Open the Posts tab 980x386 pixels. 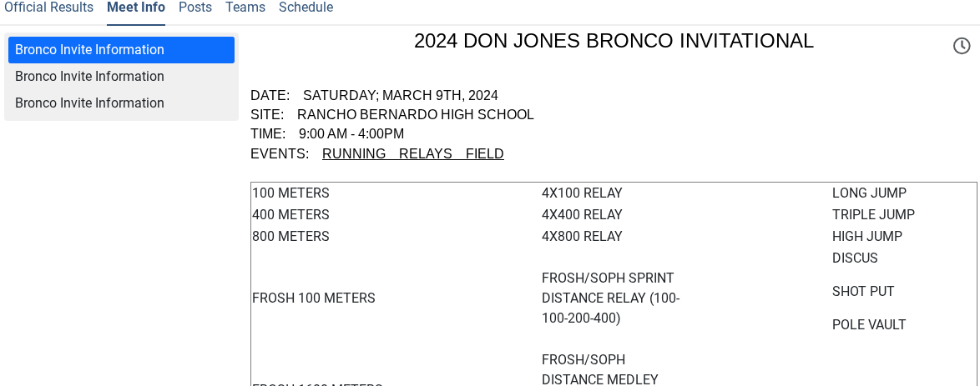tap(195, 8)
